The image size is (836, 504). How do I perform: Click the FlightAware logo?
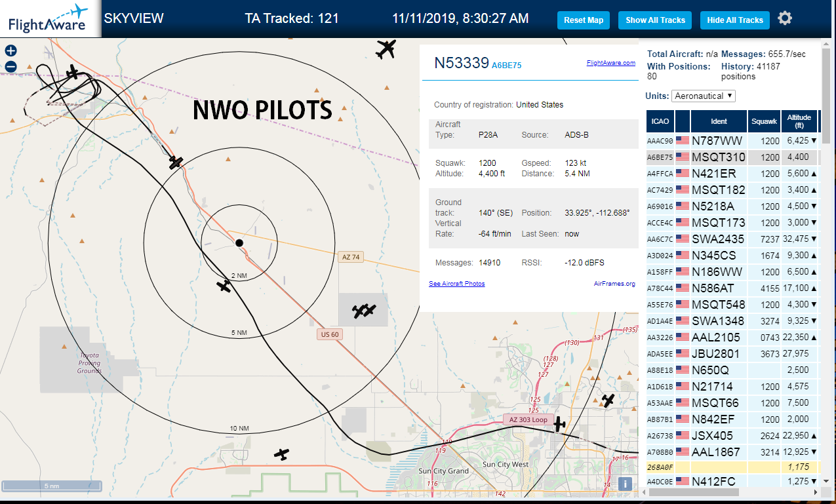[x=49, y=18]
